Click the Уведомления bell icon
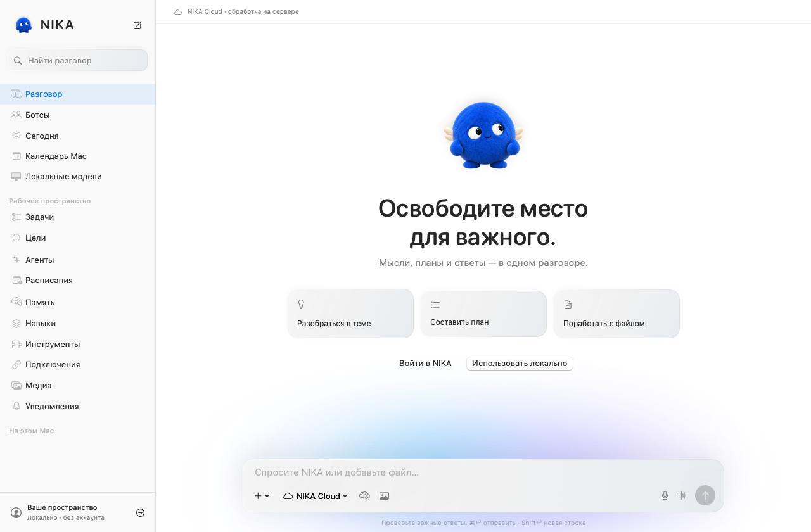 16,406
